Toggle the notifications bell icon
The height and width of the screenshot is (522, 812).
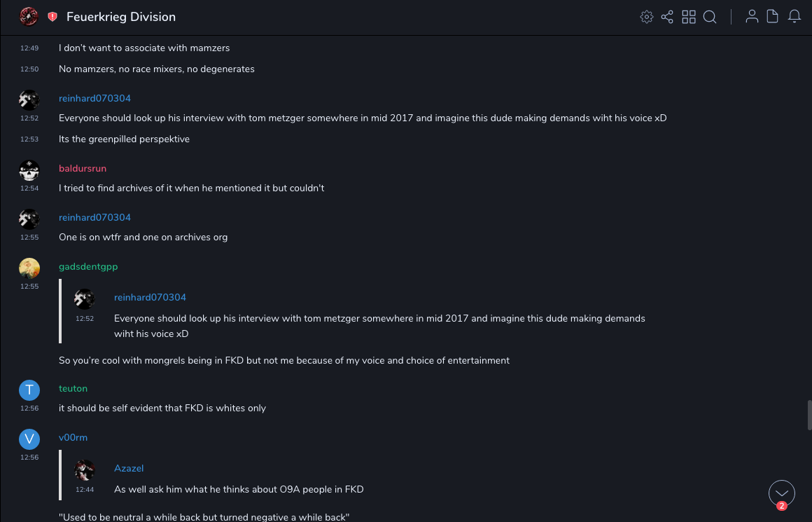tap(794, 17)
